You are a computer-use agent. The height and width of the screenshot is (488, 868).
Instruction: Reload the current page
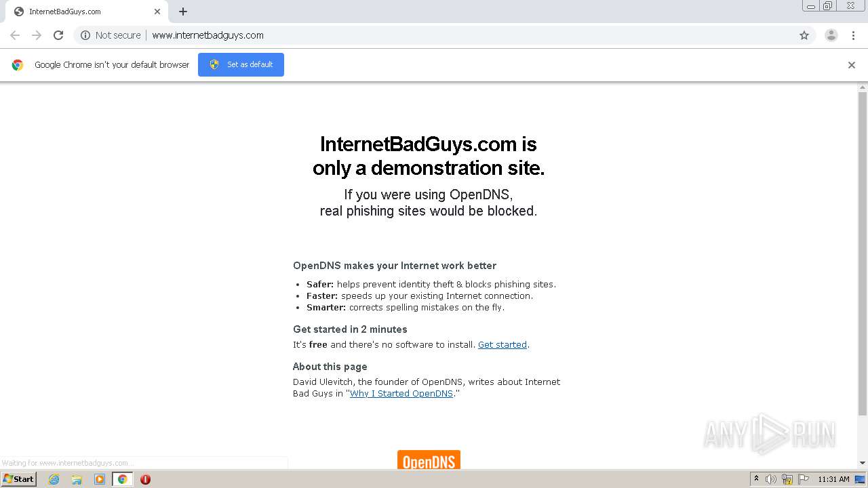58,35
